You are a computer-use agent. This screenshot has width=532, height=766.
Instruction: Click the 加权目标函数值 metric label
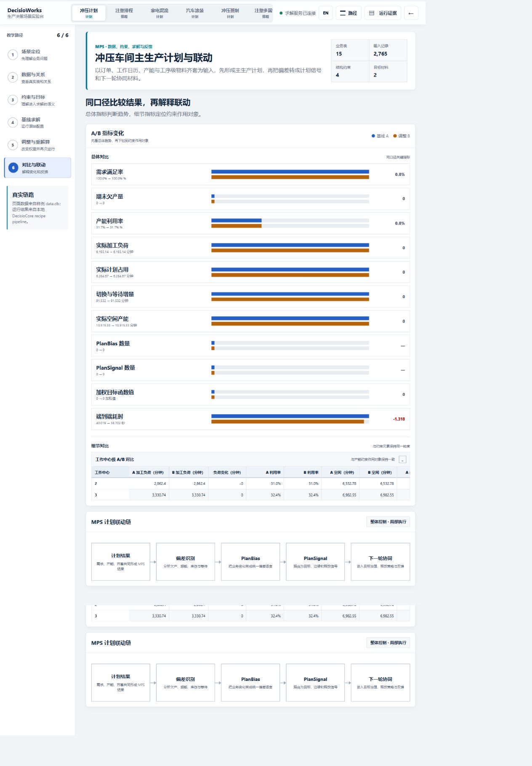(115, 392)
